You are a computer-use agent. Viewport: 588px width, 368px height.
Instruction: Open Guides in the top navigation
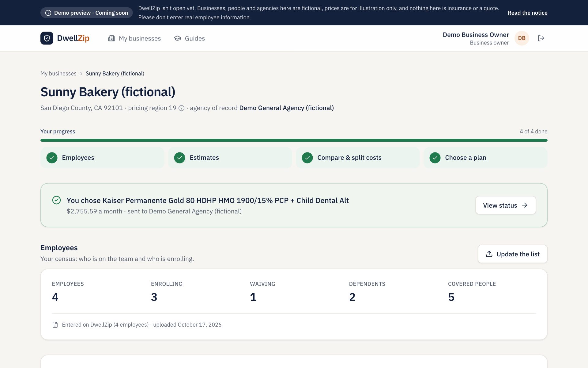tap(189, 38)
